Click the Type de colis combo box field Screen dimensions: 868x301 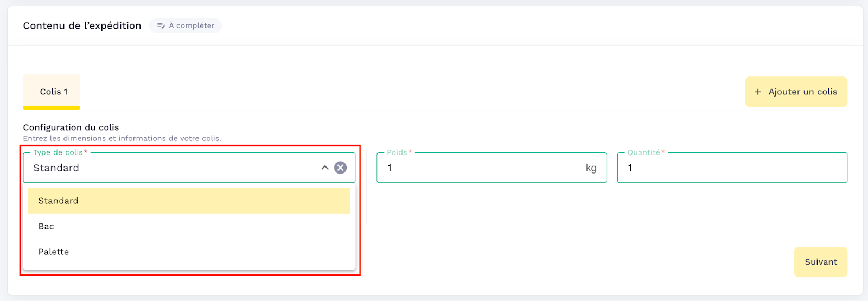pyautogui.click(x=174, y=168)
